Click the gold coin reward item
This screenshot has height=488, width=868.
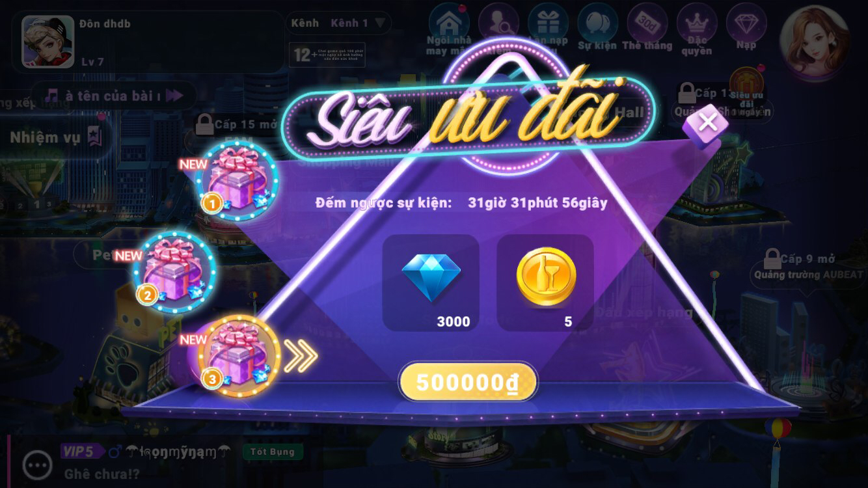(x=545, y=283)
